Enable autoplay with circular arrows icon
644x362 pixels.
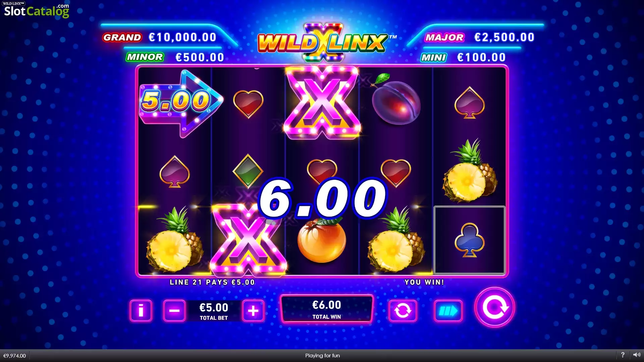point(402,310)
